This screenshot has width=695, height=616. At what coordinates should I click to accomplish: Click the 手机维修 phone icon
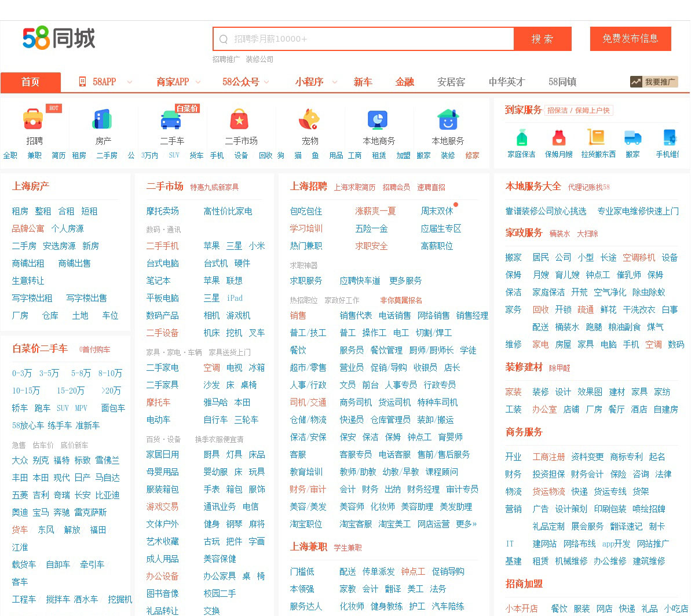[670, 138]
